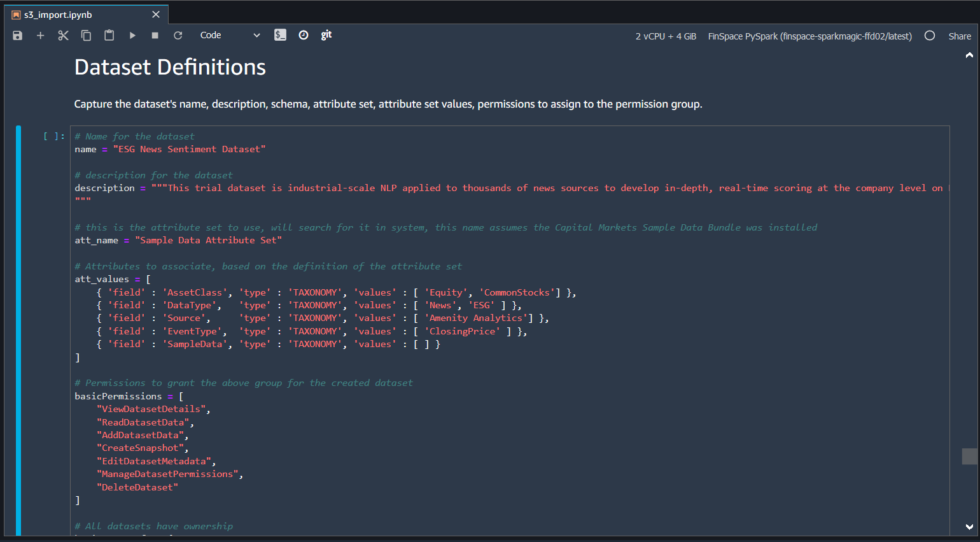Click the "AddDatasetData" permission string
Image resolution: width=980 pixels, height=542 pixels.
click(141, 435)
